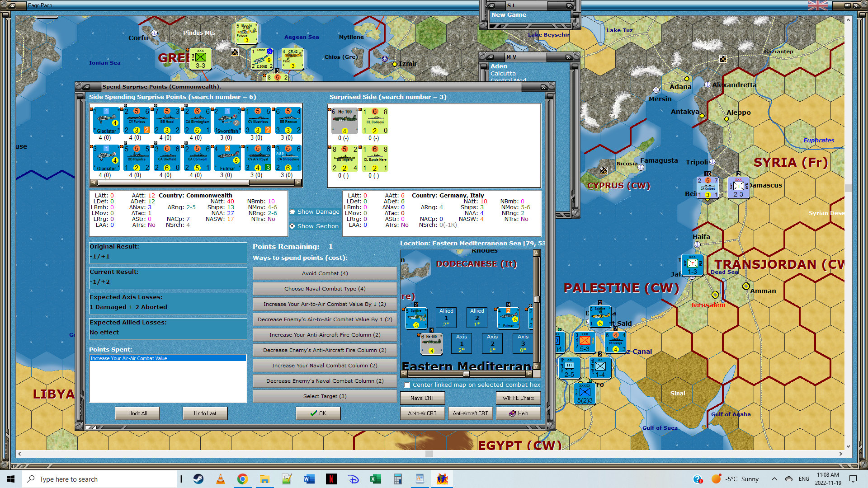Click the Steam taskbar icon

(198, 479)
